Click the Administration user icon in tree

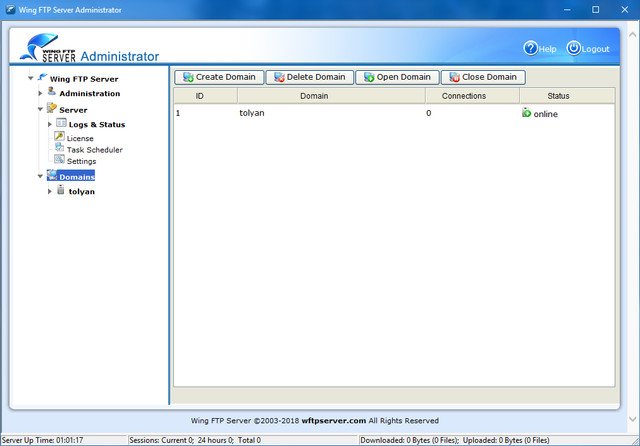[x=51, y=93]
